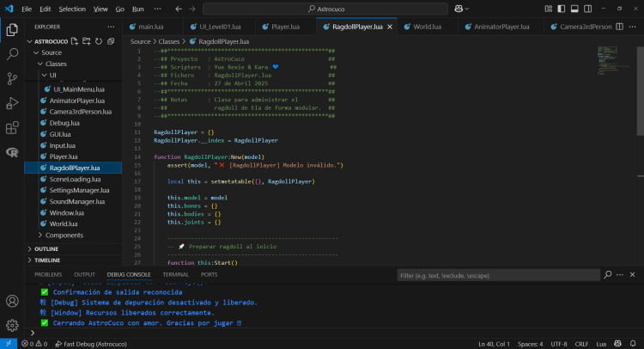Viewport: 644px width, 349px height.
Task: Open the Search view in activity bar
Action: pyautogui.click(x=12, y=53)
